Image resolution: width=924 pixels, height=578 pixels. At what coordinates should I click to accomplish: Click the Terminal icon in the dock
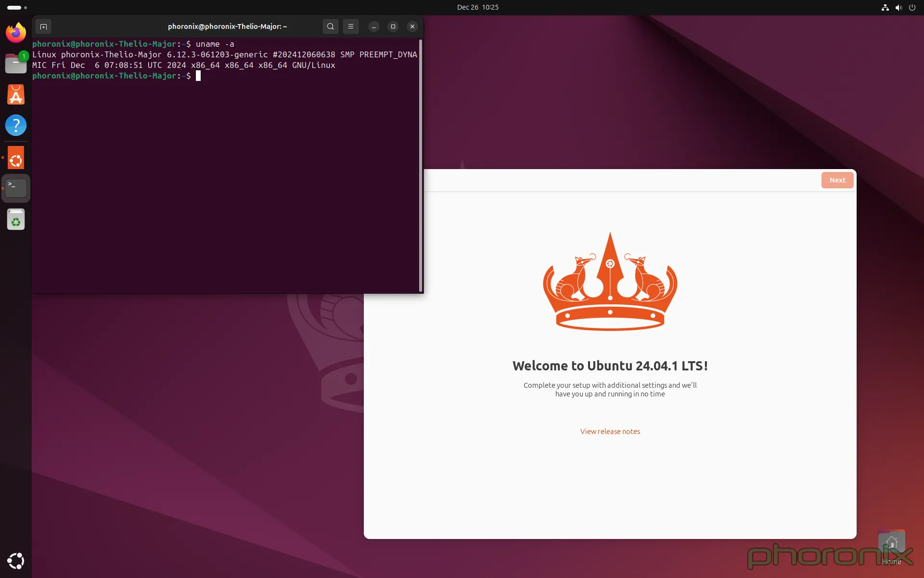coord(16,188)
